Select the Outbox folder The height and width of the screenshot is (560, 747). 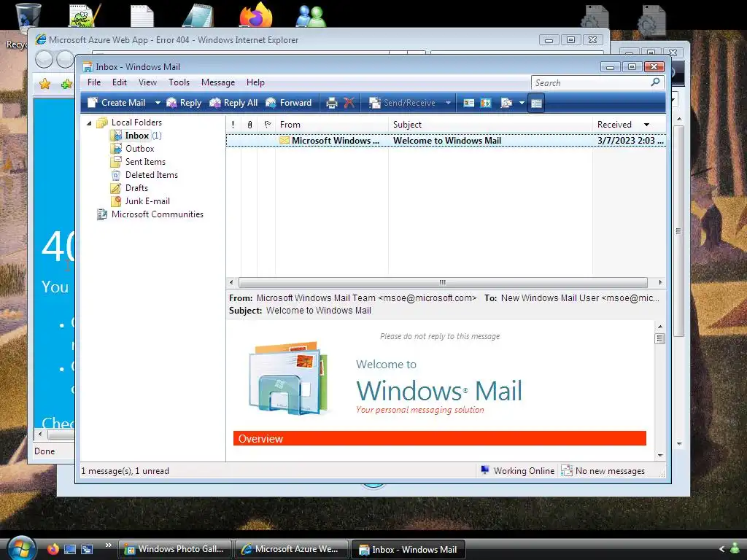pos(139,149)
